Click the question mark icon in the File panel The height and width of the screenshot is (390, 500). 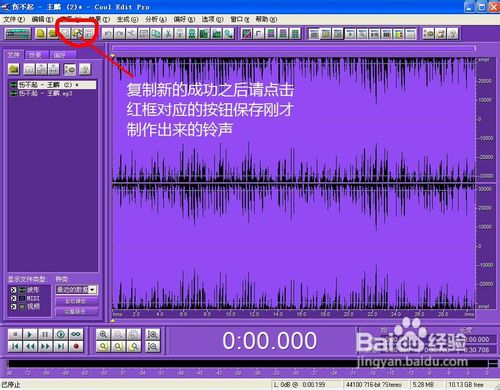[x=85, y=69]
